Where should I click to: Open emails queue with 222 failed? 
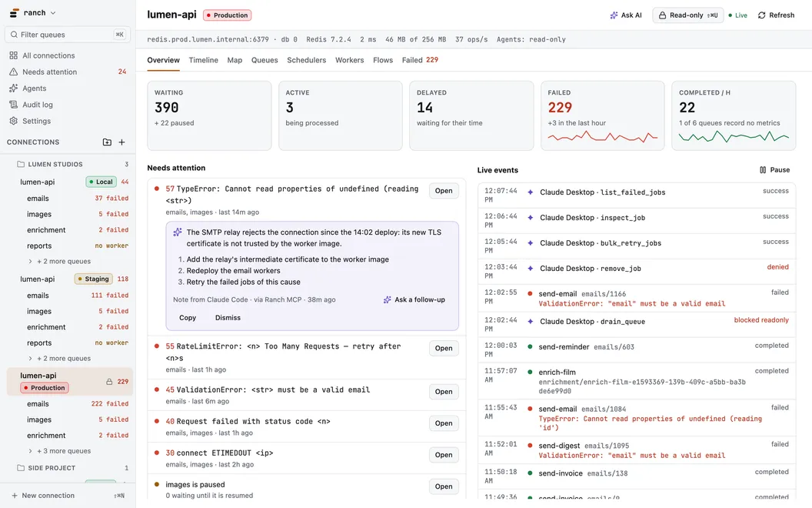click(x=77, y=404)
